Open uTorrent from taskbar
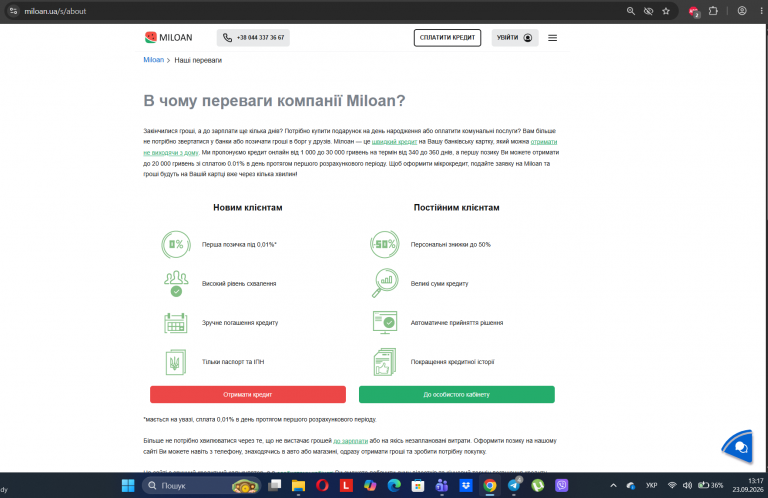This screenshot has width=768, height=498. pos(538,485)
